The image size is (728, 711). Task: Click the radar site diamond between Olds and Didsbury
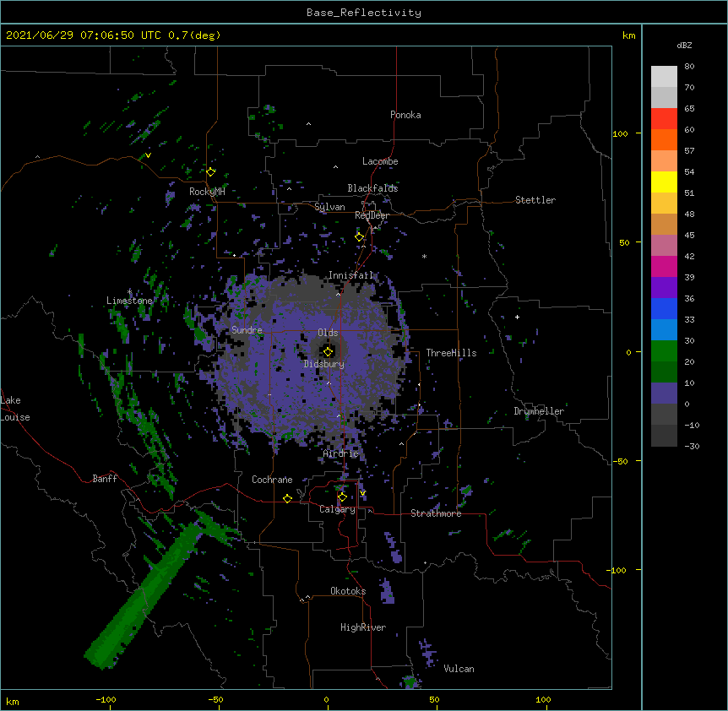(x=328, y=351)
